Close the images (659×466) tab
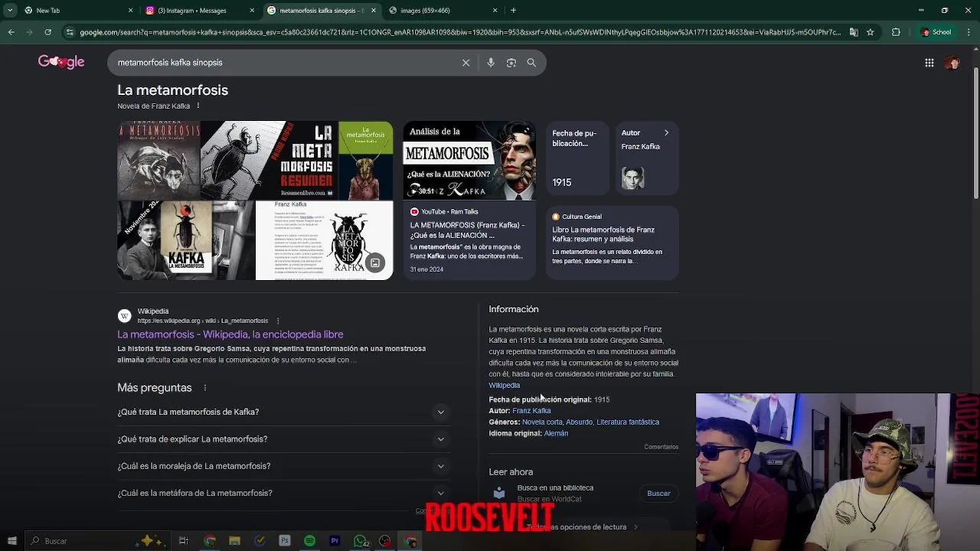980x551 pixels. 495,10
